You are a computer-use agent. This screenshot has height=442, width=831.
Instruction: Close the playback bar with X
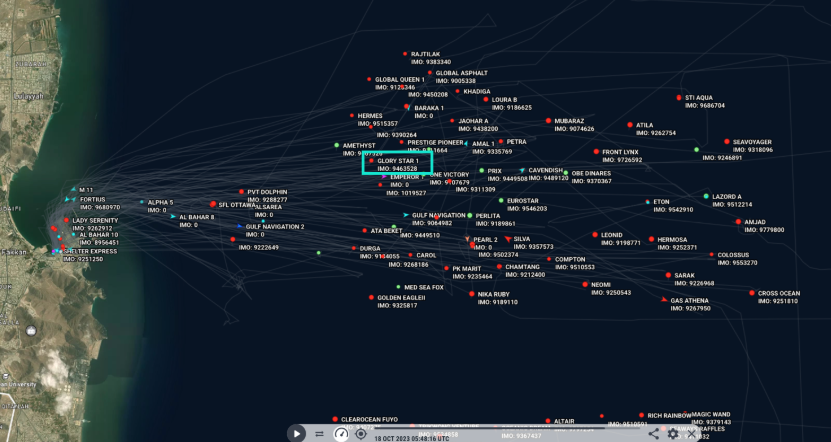click(692, 434)
